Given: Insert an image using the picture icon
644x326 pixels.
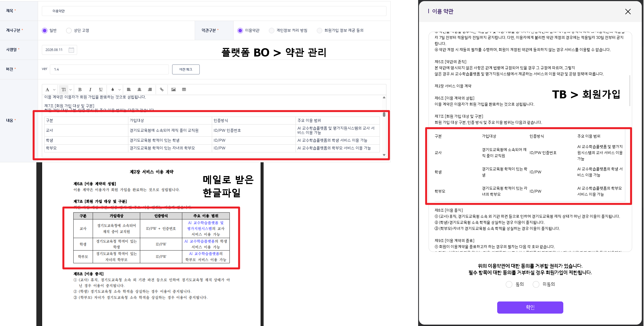Looking at the screenshot, I should coord(174,90).
